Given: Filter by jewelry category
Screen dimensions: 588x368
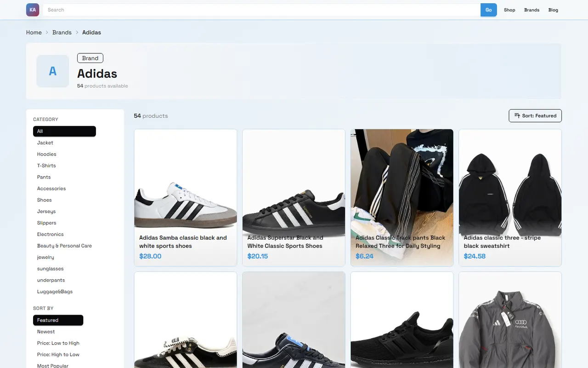Looking at the screenshot, I should pyautogui.click(x=45, y=258).
